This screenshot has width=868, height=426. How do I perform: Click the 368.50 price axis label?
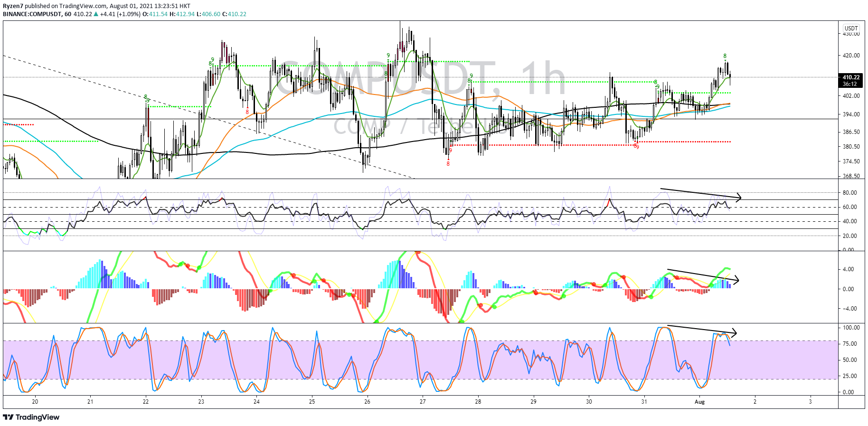tap(851, 176)
